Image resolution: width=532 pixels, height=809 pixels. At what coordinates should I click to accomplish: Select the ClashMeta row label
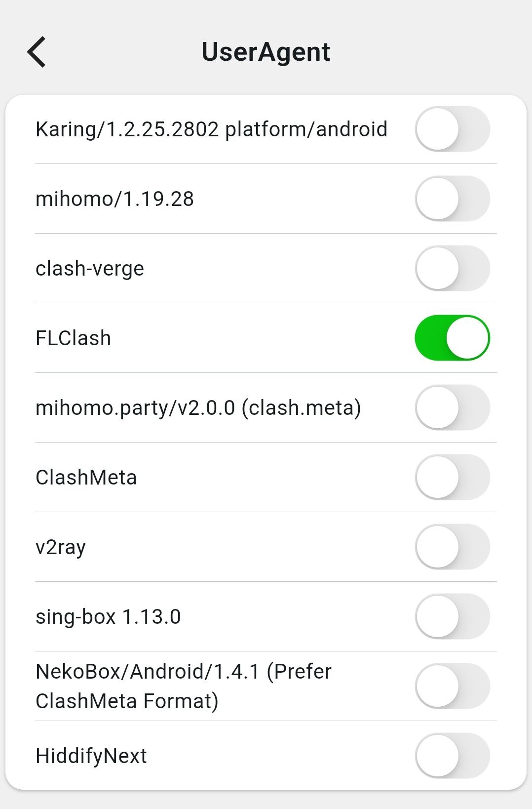pyautogui.click(x=86, y=478)
